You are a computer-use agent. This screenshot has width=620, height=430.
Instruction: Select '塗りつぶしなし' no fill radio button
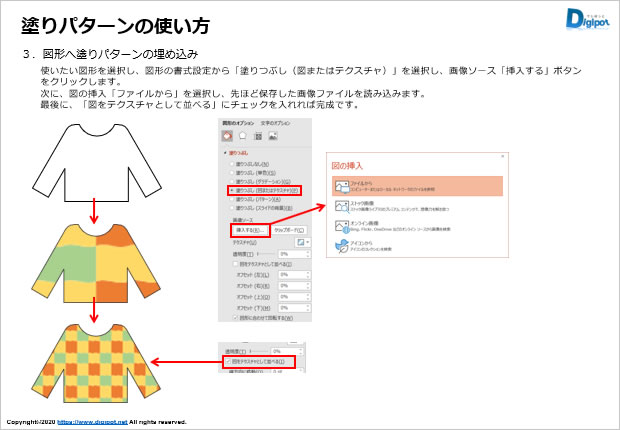[231, 163]
